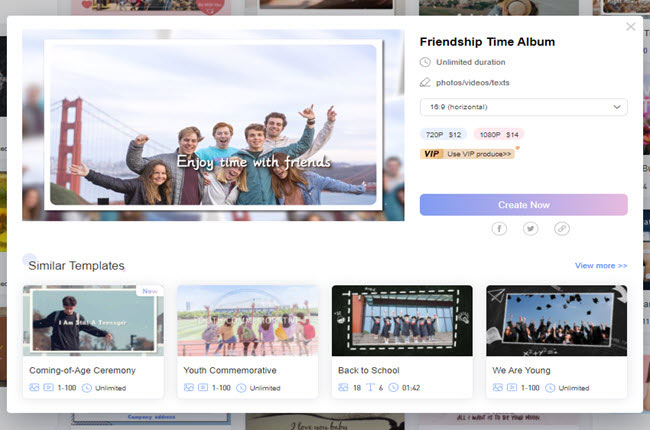Click the Create Now button
Screen dimensions: 650x430
click(524, 205)
